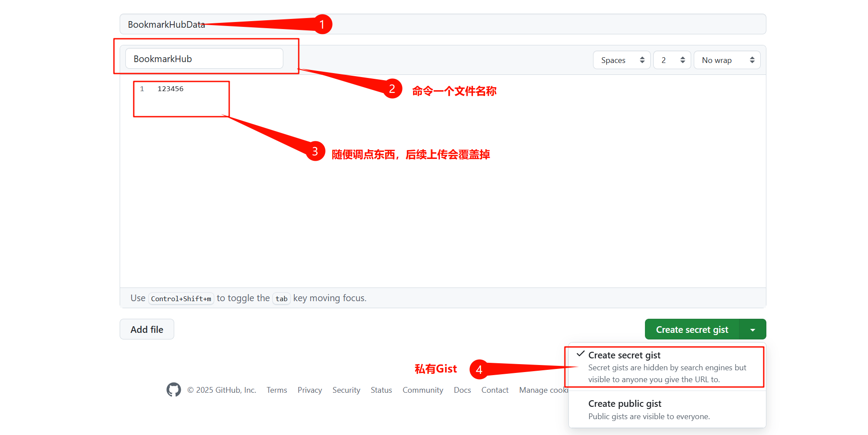Open the indent size 2 dropdown
The height and width of the screenshot is (435, 868).
point(672,60)
